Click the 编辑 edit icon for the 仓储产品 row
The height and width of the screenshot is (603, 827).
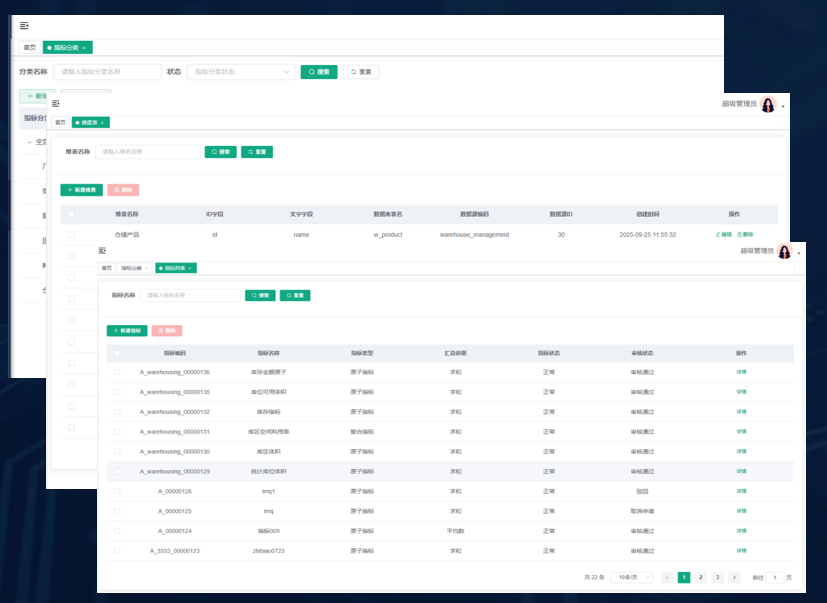(724, 234)
